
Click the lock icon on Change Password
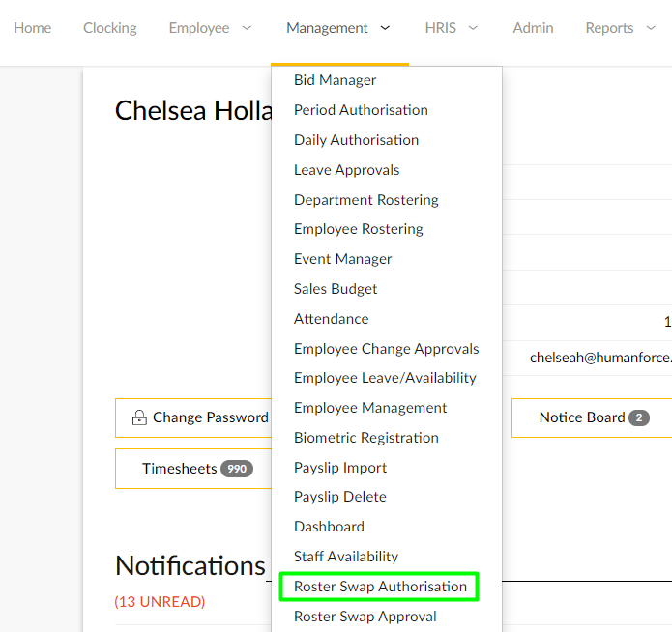(x=139, y=417)
